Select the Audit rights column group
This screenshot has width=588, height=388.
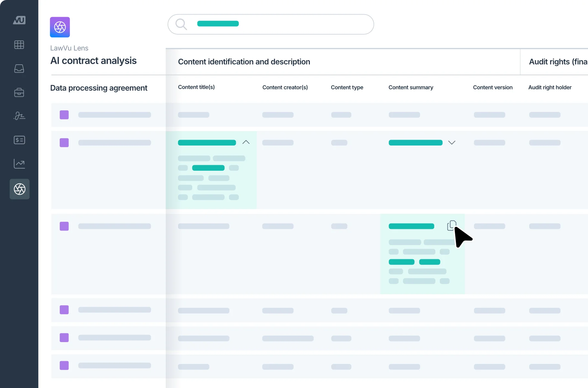tap(558, 62)
